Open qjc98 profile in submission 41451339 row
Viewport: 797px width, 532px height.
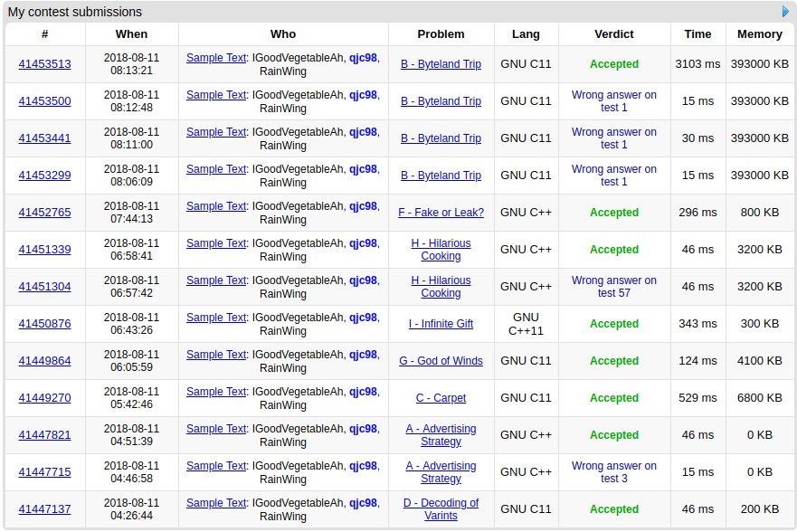point(363,243)
